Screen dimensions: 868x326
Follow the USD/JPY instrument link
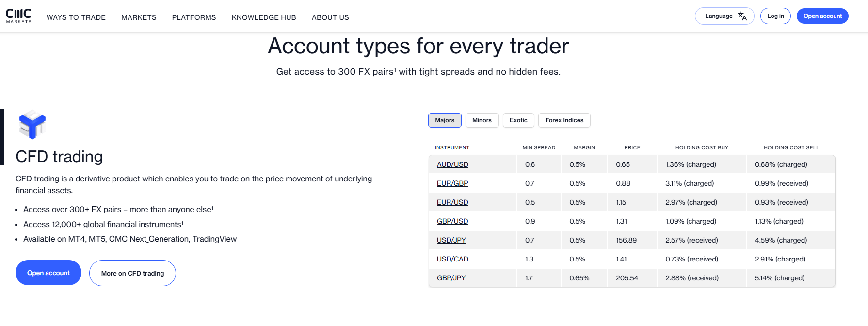[x=451, y=240]
